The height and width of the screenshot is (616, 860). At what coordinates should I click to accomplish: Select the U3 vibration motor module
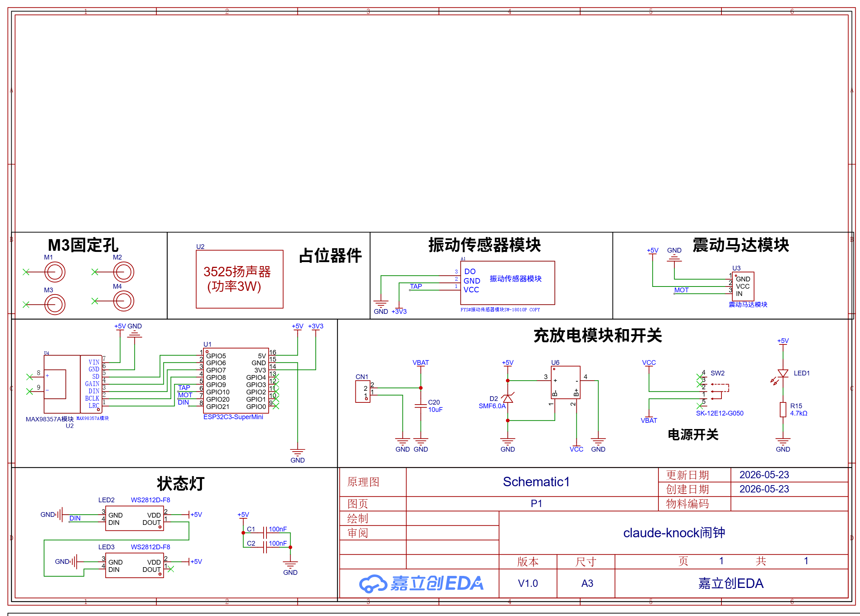(x=743, y=286)
